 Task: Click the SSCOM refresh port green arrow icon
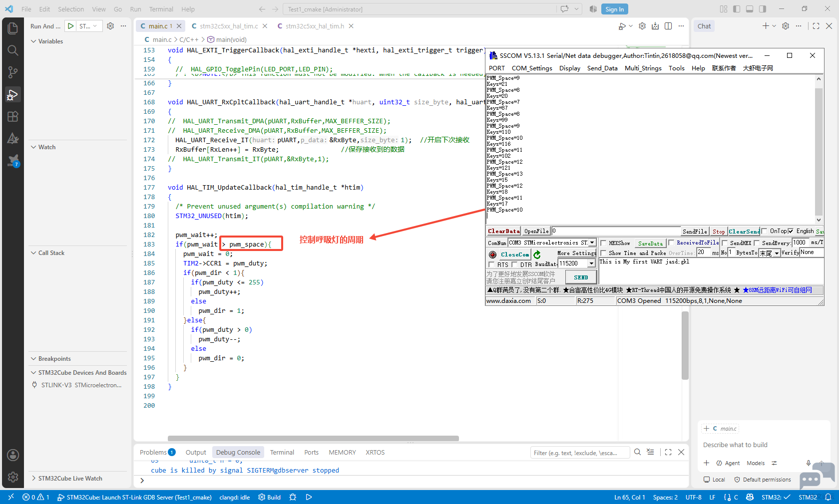pos(537,254)
